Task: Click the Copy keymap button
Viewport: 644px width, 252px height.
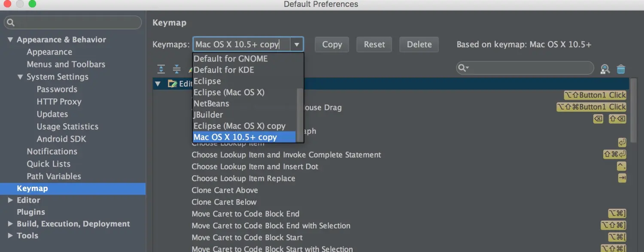Action: pos(332,44)
